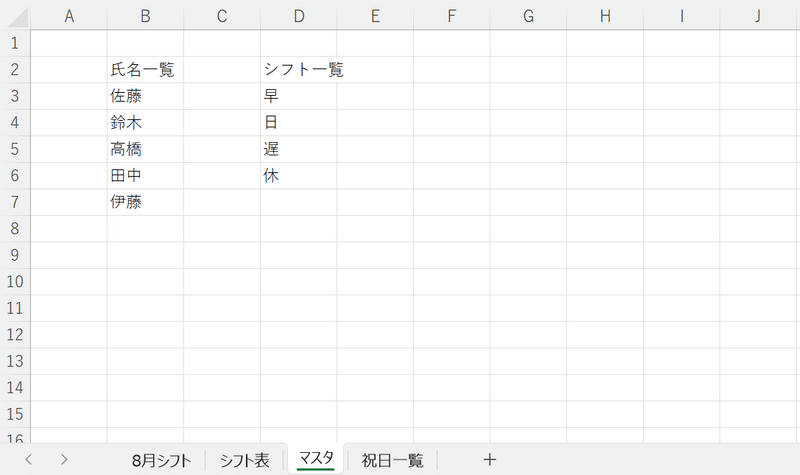Select row 11 header

pos(15,308)
